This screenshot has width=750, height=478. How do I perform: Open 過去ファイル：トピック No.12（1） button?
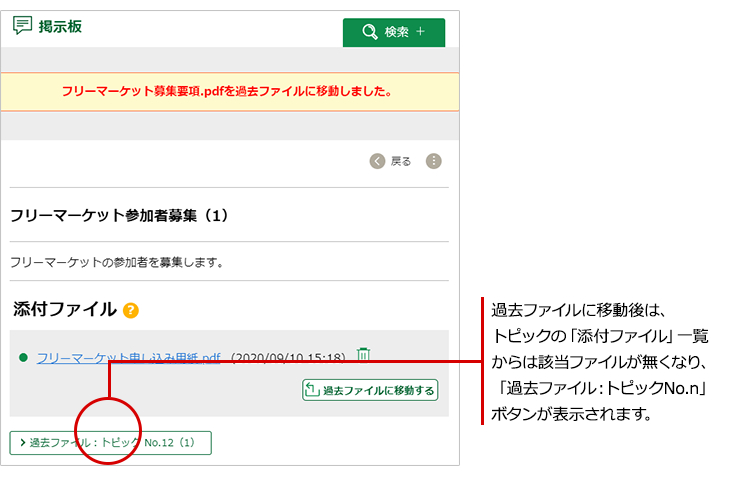coord(110,443)
